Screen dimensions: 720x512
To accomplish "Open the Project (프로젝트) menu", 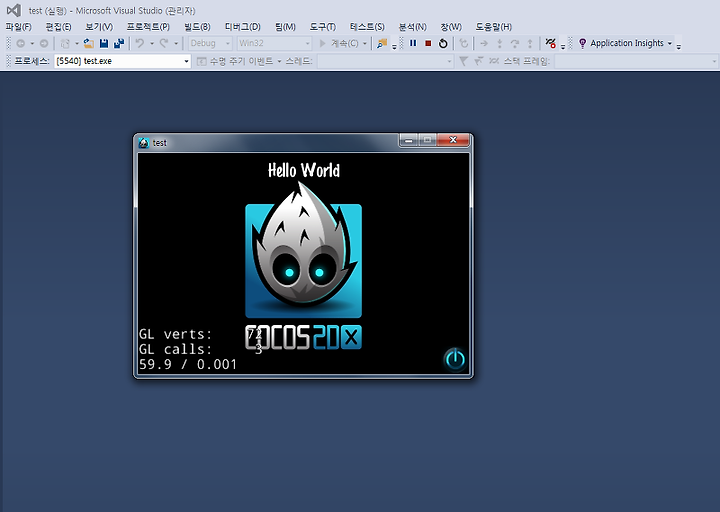I will pos(148,27).
